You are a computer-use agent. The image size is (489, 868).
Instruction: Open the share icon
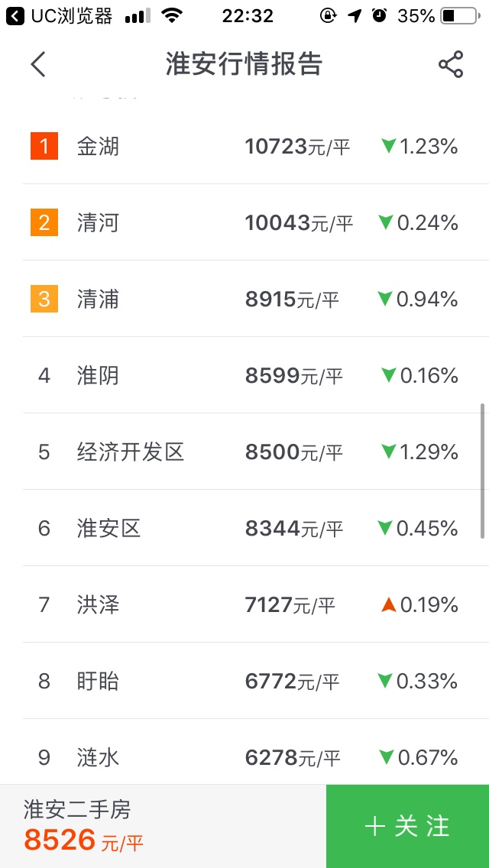(x=450, y=64)
